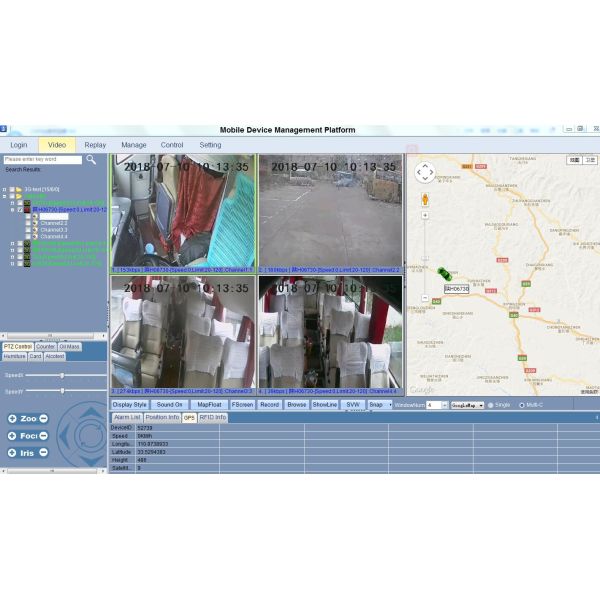Switch to the Position Info tab
This screenshot has width=600, height=600.
(x=162, y=417)
